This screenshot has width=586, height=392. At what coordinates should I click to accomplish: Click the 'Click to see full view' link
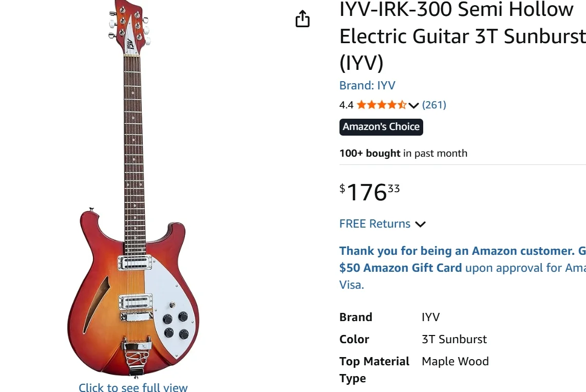point(133,387)
